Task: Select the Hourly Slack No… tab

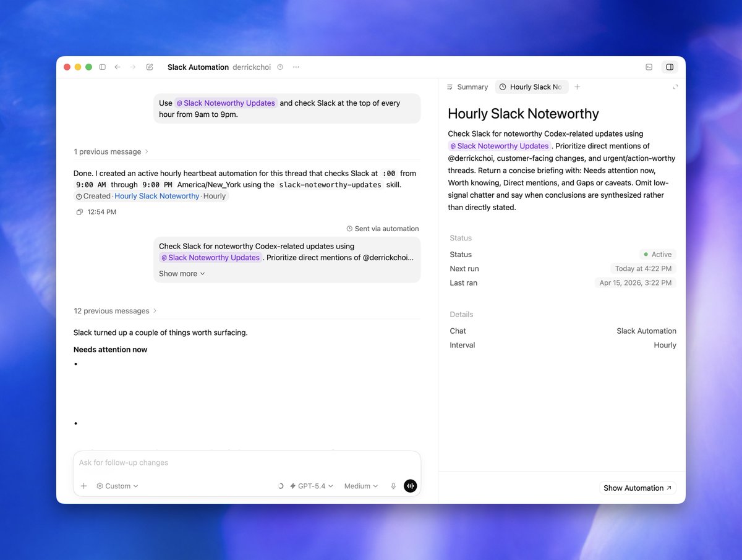Action: coord(531,87)
